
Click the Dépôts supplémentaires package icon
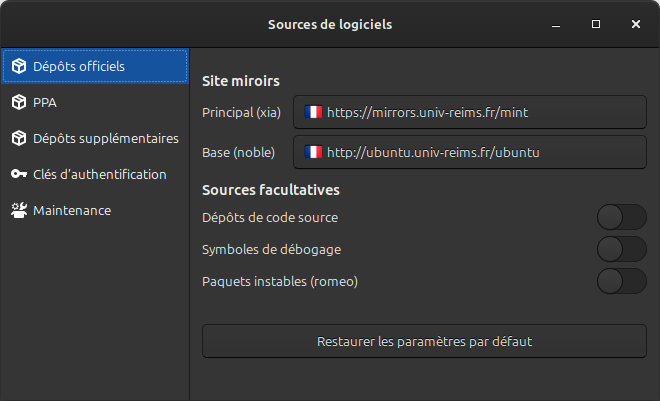[x=18, y=138]
